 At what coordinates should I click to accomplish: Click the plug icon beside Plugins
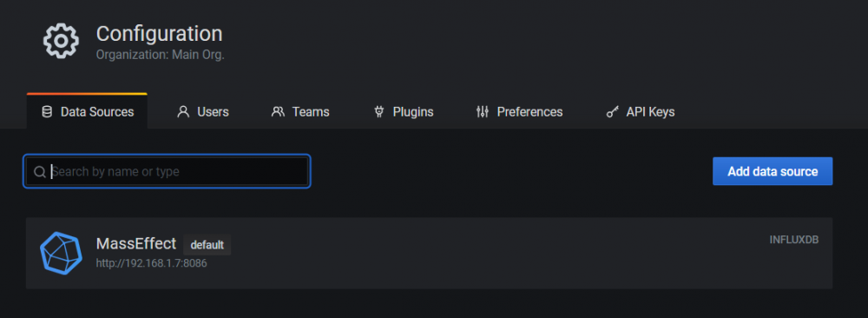(x=378, y=112)
